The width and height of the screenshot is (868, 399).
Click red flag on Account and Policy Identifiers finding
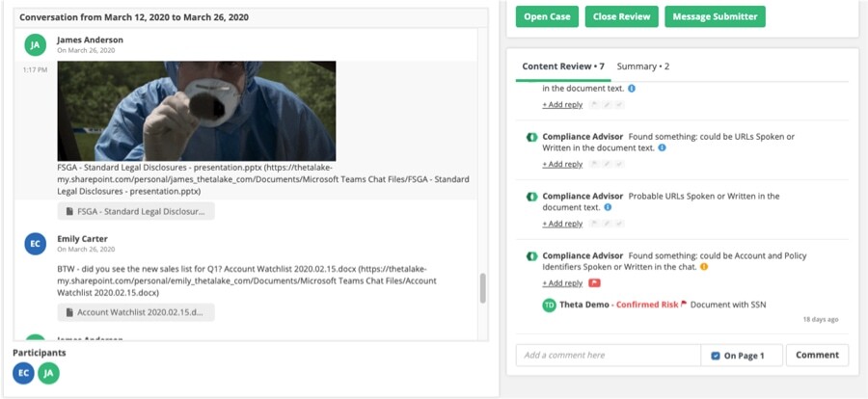click(x=595, y=283)
